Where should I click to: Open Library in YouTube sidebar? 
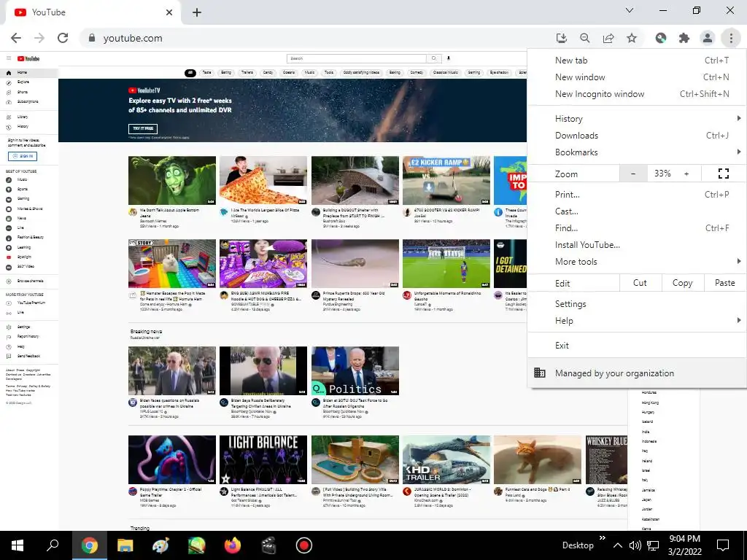pyautogui.click(x=23, y=117)
